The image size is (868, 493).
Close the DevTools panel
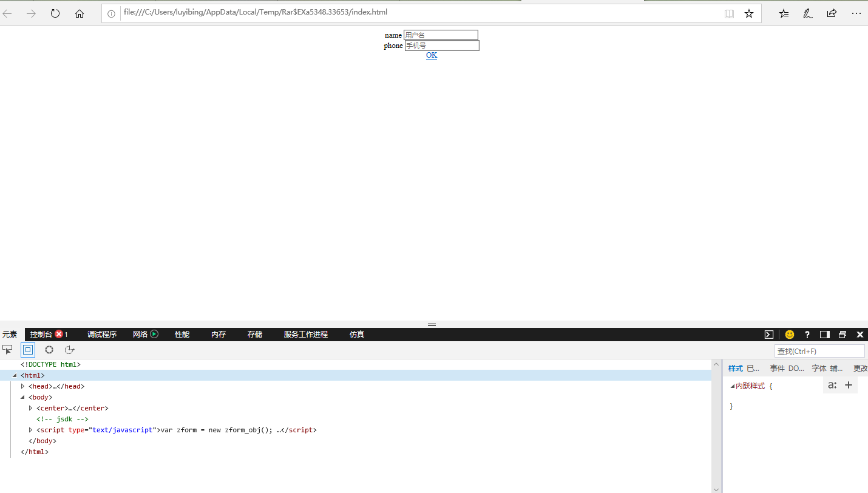pyautogui.click(x=860, y=335)
